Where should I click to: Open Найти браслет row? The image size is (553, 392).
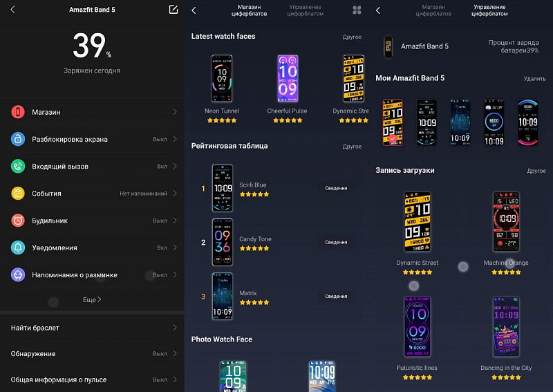point(92,328)
